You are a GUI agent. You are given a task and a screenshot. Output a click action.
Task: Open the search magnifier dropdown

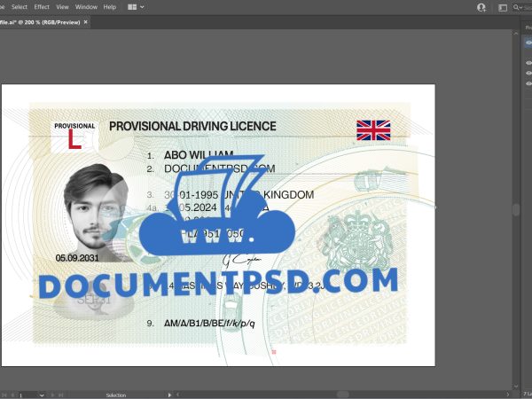click(x=518, y=7)
